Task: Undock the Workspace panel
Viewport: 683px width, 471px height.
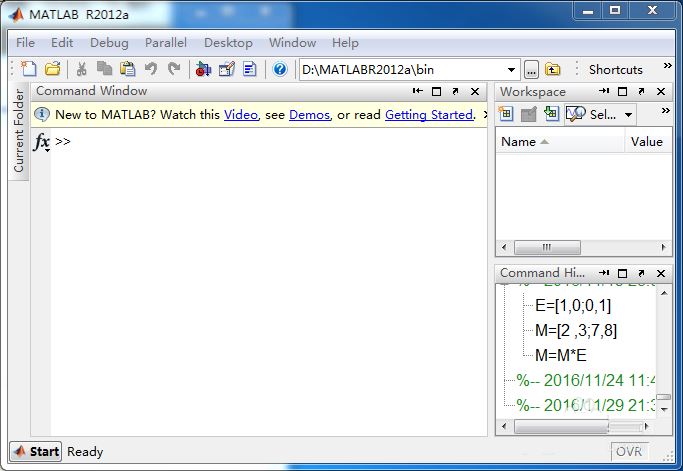Action: point(641,91)
